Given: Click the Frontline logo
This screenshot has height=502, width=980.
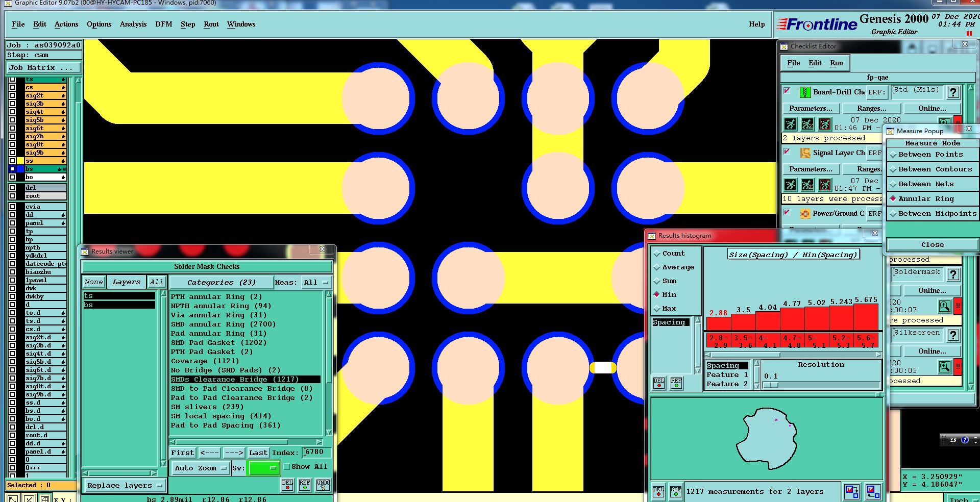Looking at the screenshot, I should click(817, 24).
